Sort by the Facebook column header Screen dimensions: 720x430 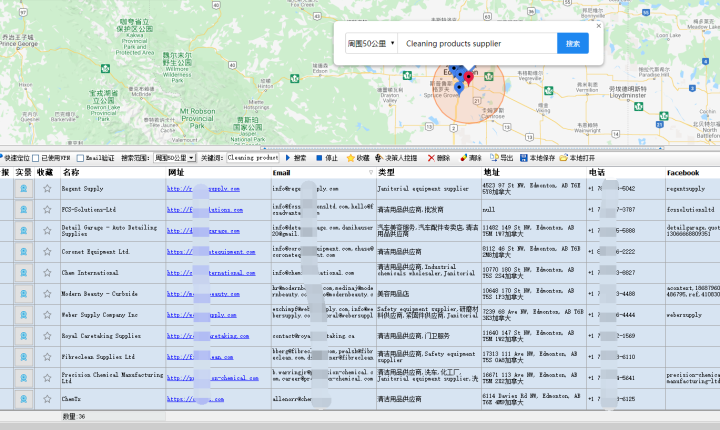[692, 173]
